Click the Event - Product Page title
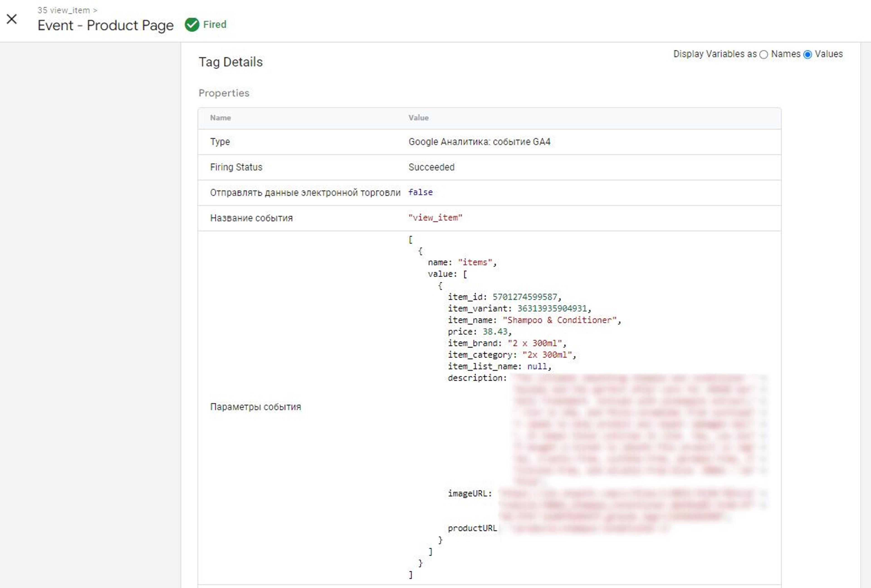This screenshot has height=588, width=871. click(106, 25)
